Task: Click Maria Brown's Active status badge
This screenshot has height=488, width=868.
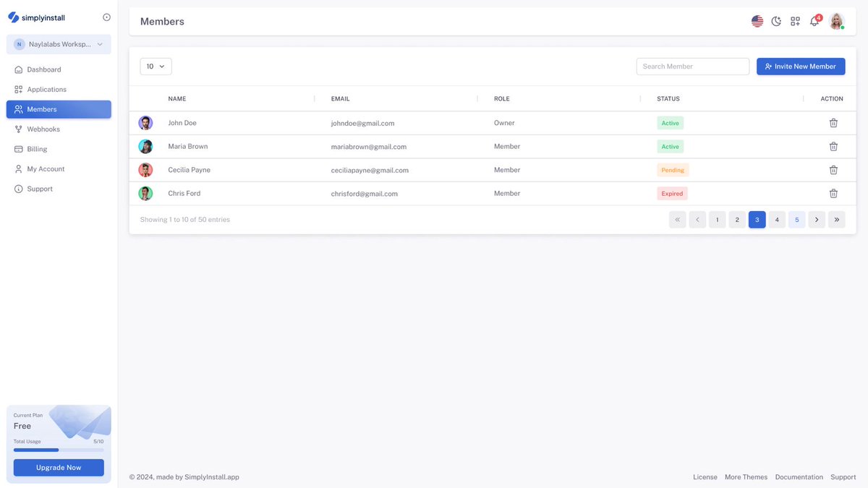Action: click(670, 147)
